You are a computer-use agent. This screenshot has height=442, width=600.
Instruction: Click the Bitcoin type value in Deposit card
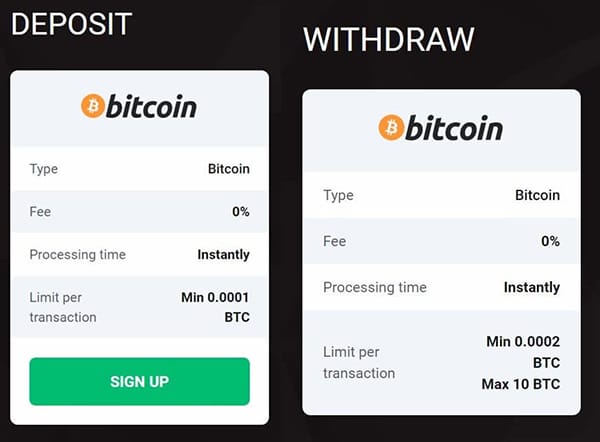point(228,169)
